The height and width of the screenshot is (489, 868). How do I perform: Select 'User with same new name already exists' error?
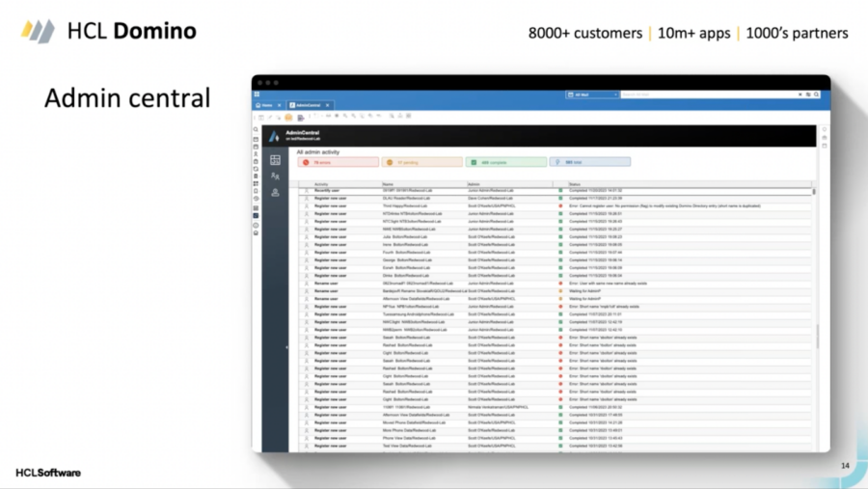(608, 284)
